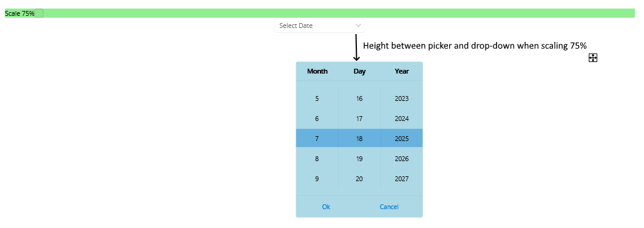Click the Year column header

(x=402, y=71)
